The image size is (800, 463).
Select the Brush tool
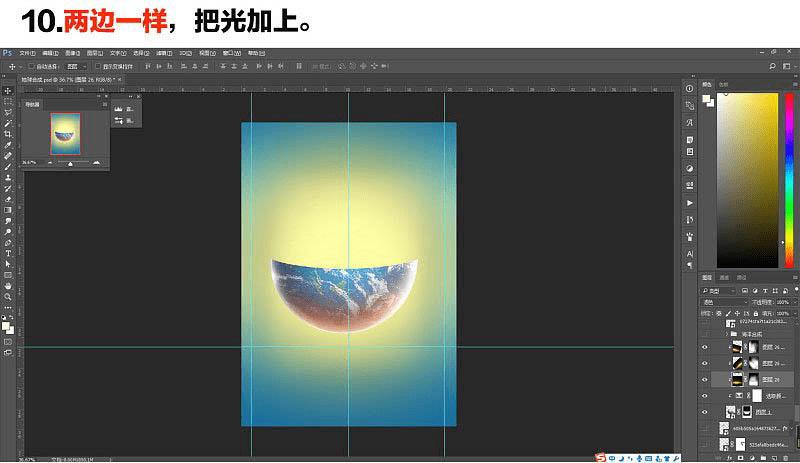click(8, 166)
